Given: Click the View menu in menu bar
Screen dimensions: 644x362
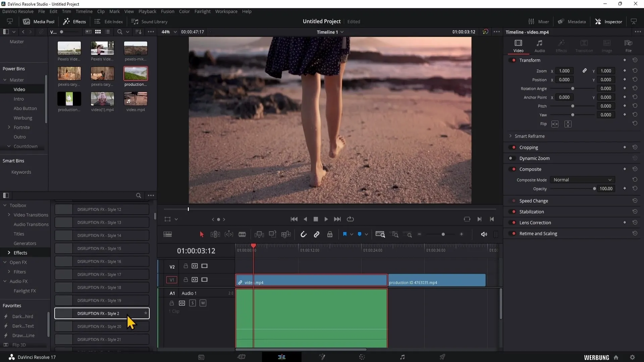Looking at the screenshot, I should coord(129,11).
